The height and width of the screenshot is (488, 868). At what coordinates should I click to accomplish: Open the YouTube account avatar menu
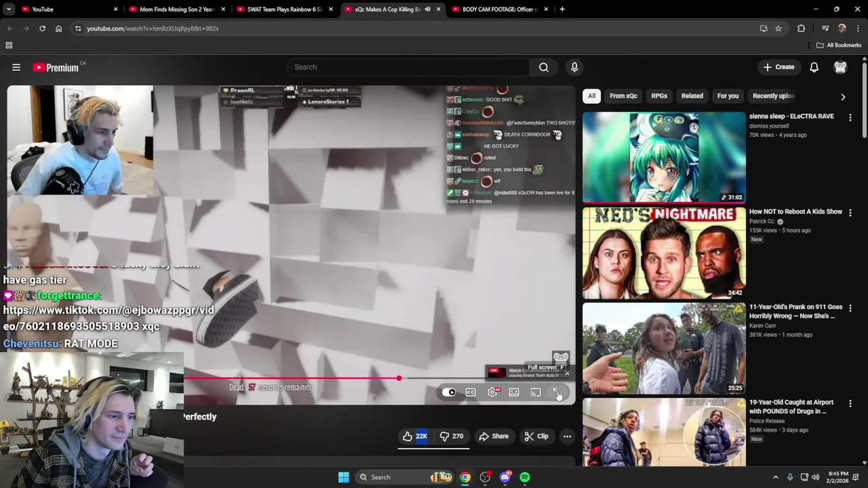tap(840, 67)
